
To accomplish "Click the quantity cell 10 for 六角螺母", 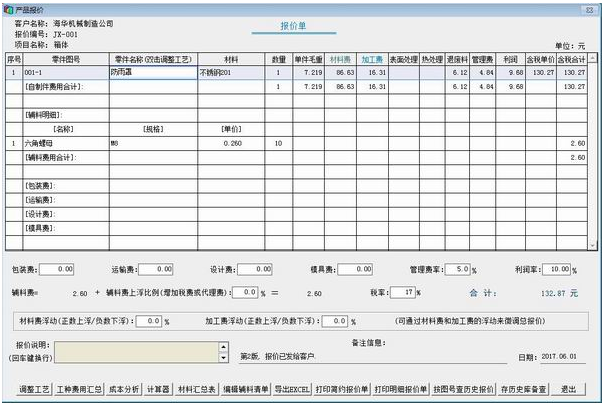I will 278,143.
